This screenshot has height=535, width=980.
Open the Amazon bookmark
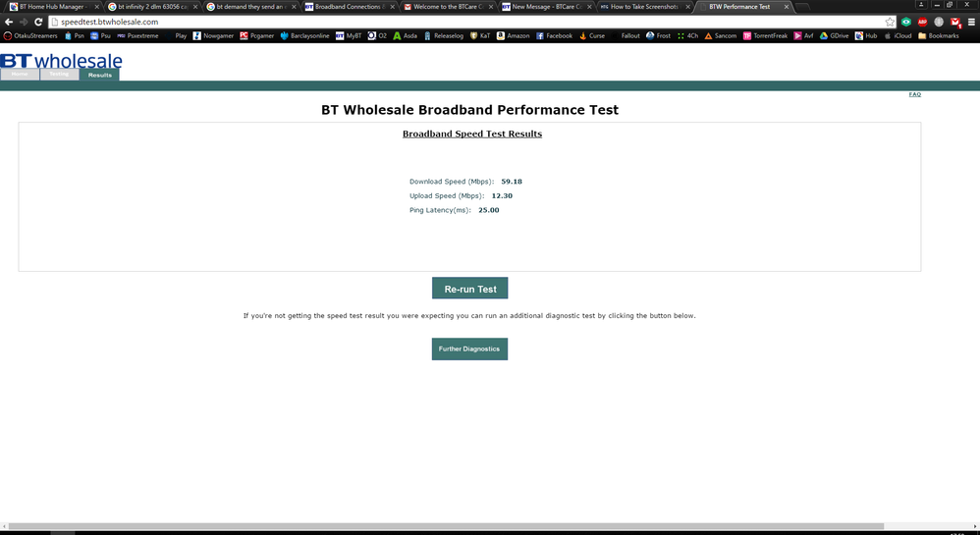coord(514,36)
